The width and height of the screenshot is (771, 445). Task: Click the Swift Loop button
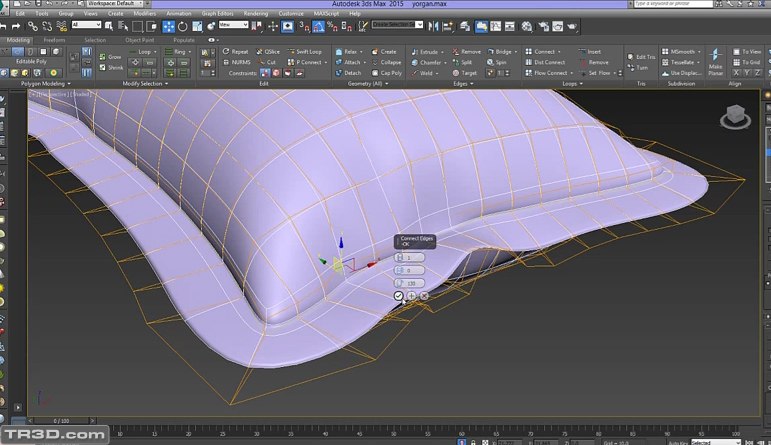[304, 51]
